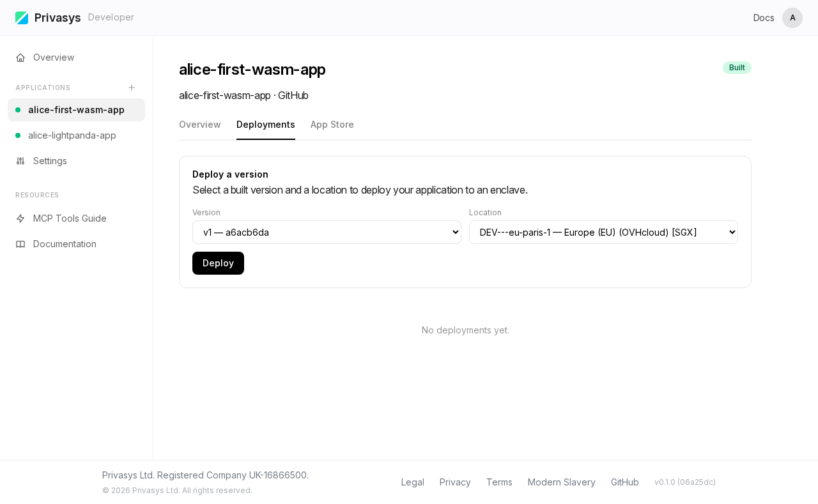Click the Documentation book icon

[x=20, y=244]
